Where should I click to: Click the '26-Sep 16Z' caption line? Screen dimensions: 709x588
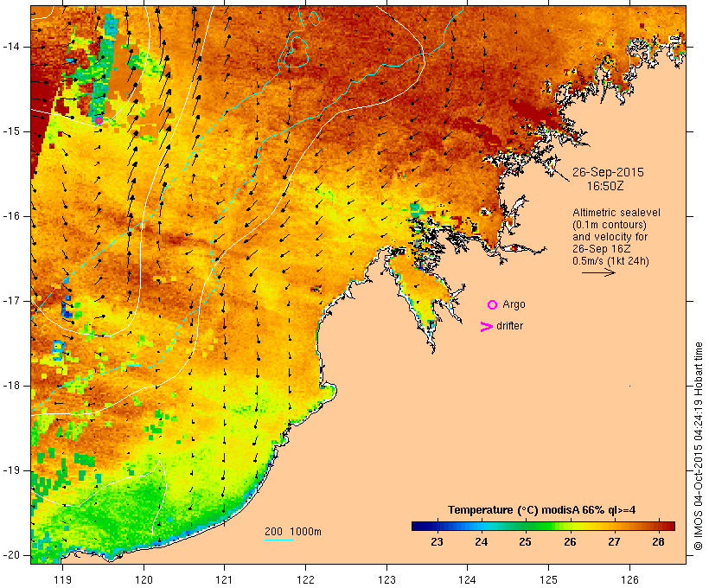602,249
